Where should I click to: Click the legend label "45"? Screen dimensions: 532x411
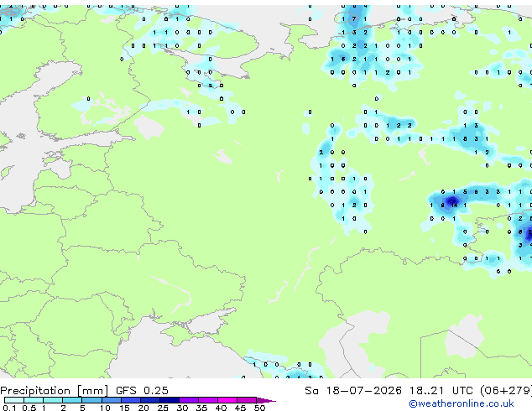click(x=240, y=408)
